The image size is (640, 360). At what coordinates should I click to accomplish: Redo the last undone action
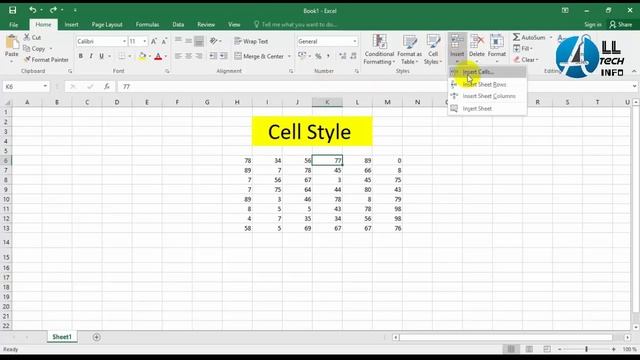click(53, 10)
